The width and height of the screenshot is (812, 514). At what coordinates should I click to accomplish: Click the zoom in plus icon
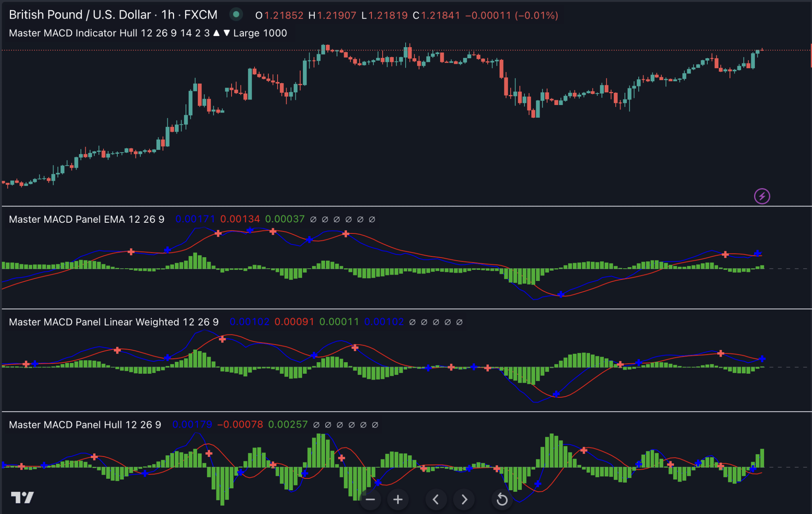point(398,499)
